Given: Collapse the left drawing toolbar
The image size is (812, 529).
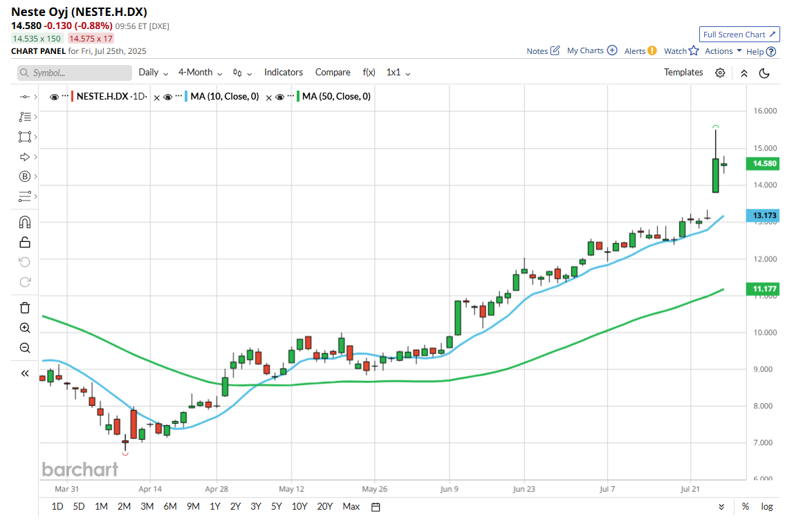Looking at the screenshot, I should point(24,373).
